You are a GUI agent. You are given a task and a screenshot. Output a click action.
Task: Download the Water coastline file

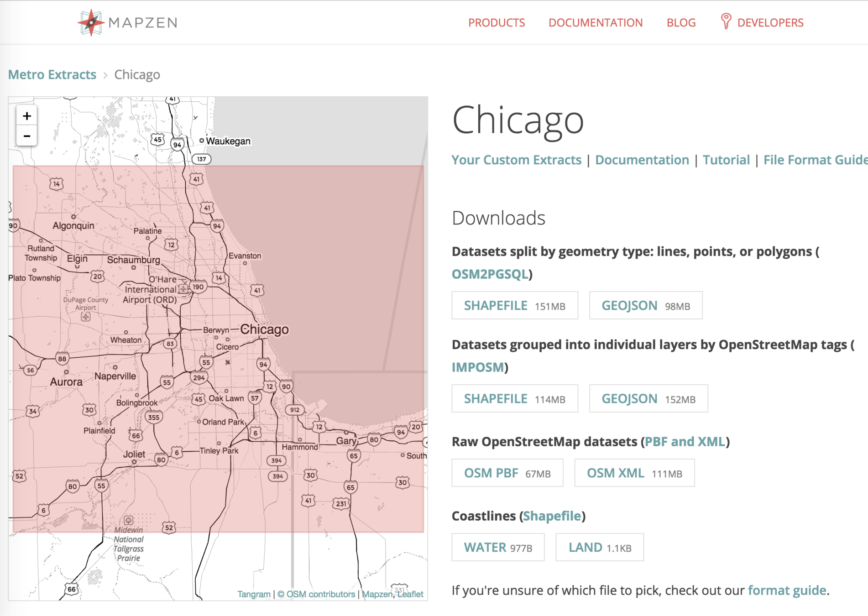click(x=498, y=547)
